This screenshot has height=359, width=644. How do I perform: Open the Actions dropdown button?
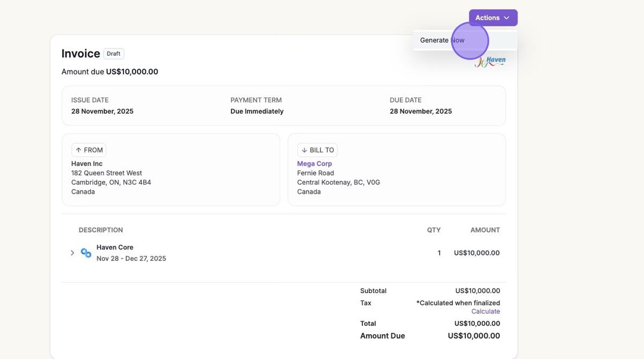[493, 18]
